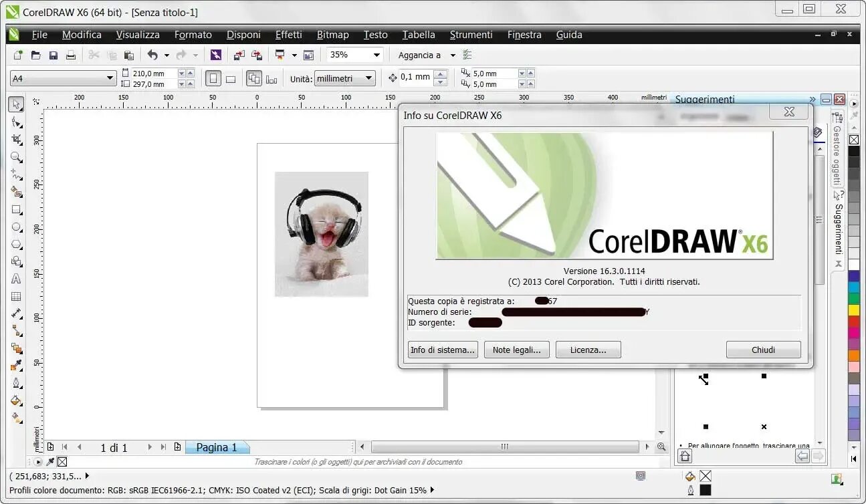Select the Connector tool

(17, 331)
